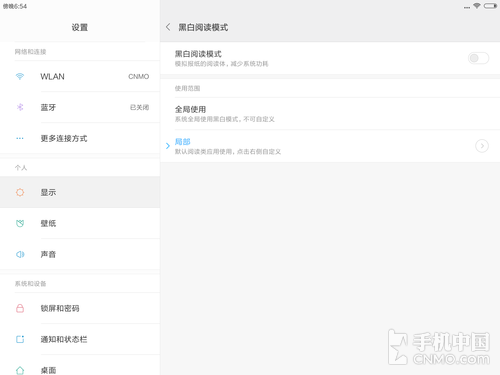Click the speaker icon beside 声音
Image resolution: width=500 pixels, height=375 pixels.
[20, 254]
